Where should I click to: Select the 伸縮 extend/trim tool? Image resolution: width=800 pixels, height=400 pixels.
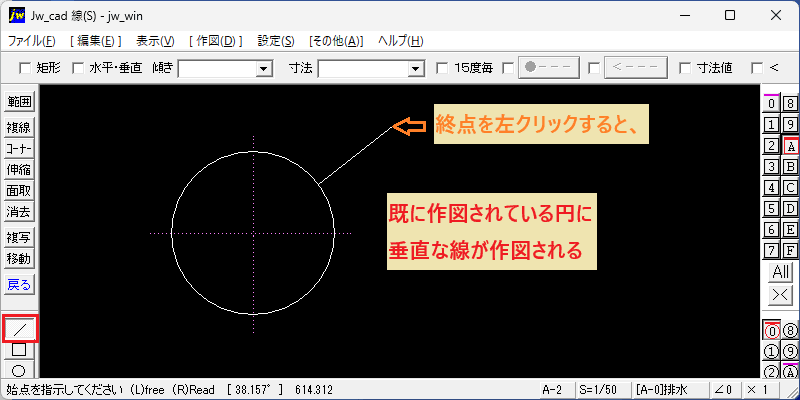click(x=19, y=169)
